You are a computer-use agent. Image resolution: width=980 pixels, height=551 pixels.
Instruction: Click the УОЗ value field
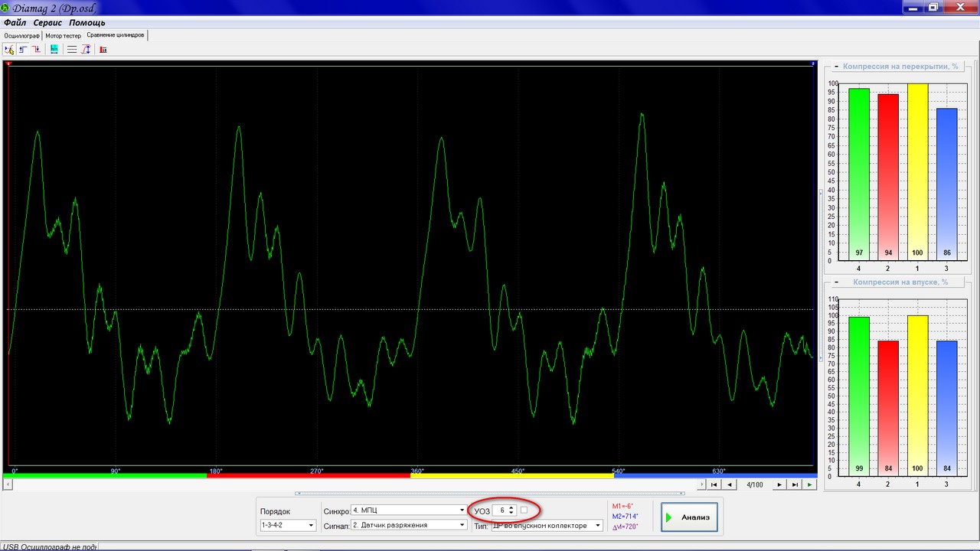point(500,510)
